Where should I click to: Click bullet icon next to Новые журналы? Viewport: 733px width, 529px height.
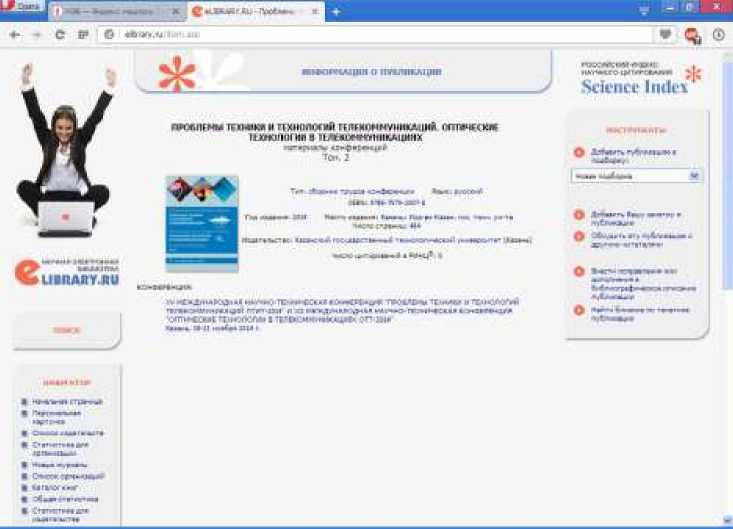(25, 465)
